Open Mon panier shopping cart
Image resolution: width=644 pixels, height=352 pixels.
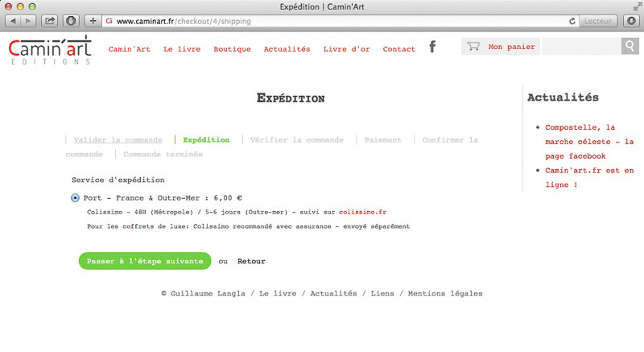pos(511,47)
